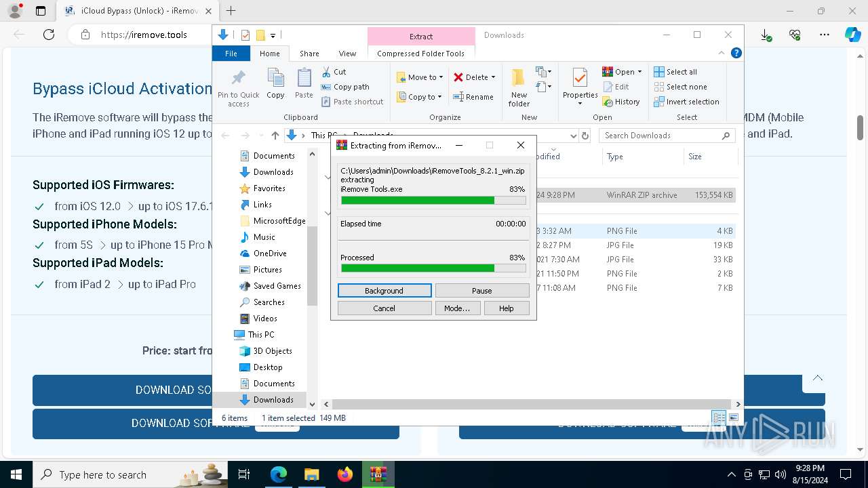This screenshot has width=868, height=488.
Task: Click Select all in ribbon
Action: coord(675,72)
